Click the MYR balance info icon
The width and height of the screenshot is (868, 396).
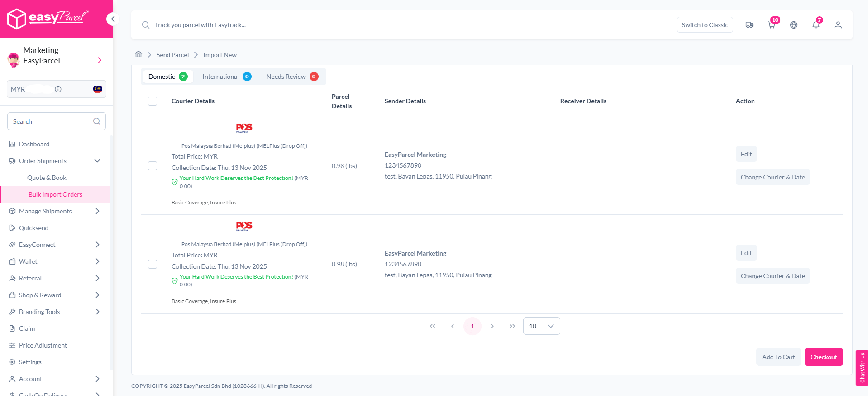(58, 89)
